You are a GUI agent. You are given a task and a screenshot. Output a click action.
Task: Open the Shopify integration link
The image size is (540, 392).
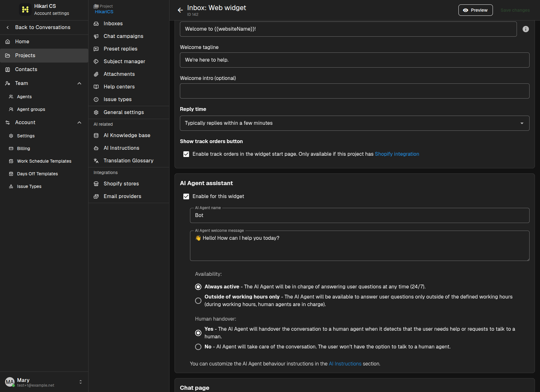click(397, 154)
